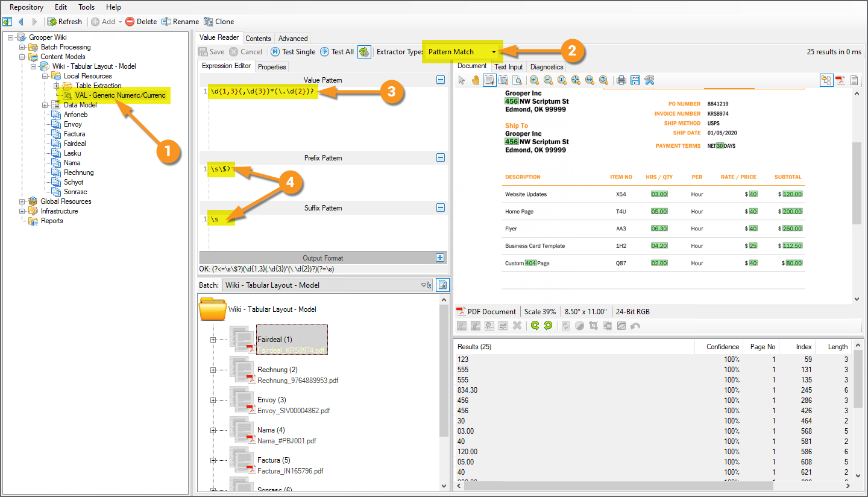Viewport: 868px width, 497px height.
Task: Switch viewer to text page display
Action: tap(854, 80)
